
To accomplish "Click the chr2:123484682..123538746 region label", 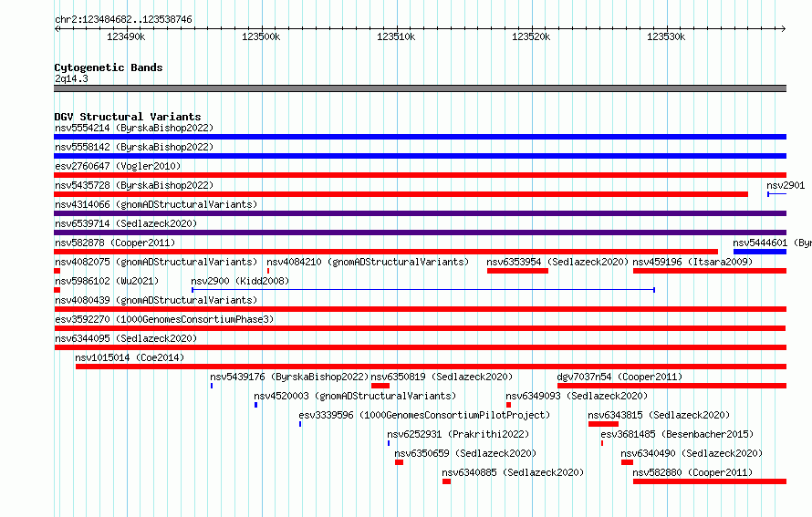I will [123, 19].
